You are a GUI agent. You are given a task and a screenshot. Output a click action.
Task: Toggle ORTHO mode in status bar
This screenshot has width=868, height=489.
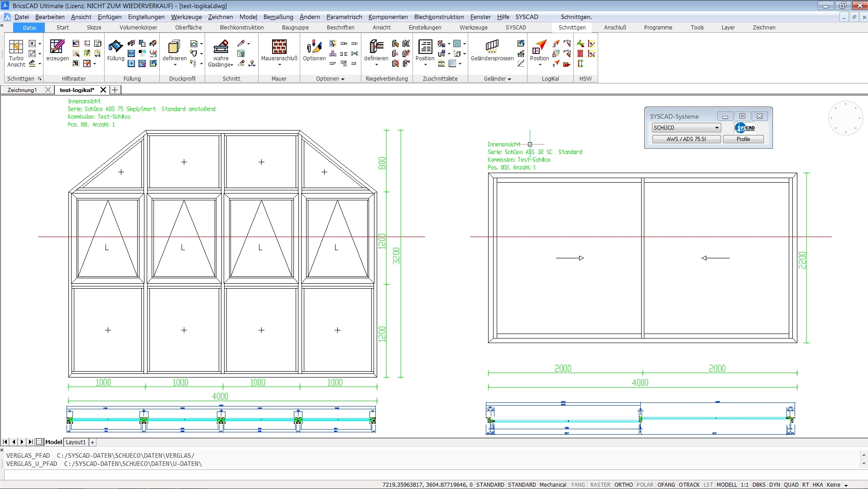tap(623, 484)
